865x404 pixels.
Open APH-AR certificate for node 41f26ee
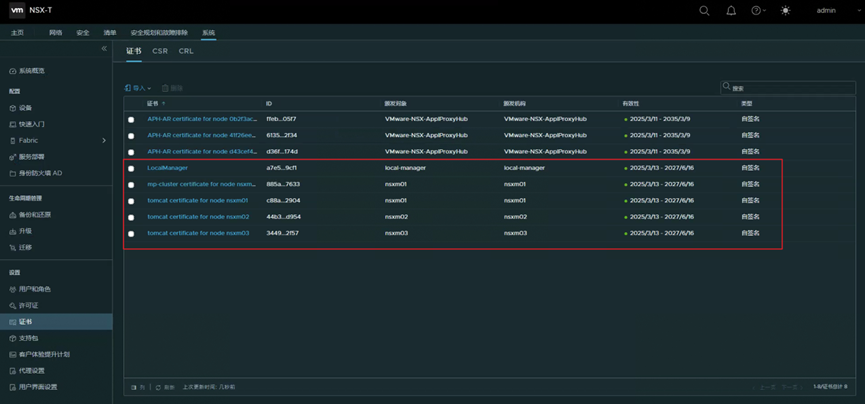pos(202,135)
